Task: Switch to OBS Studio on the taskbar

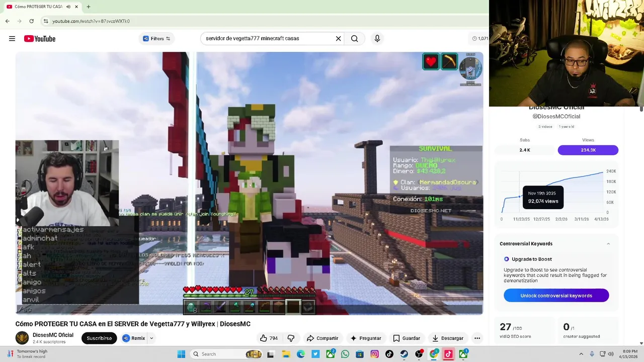Action: pyautogui.click(x=419, y=354)
